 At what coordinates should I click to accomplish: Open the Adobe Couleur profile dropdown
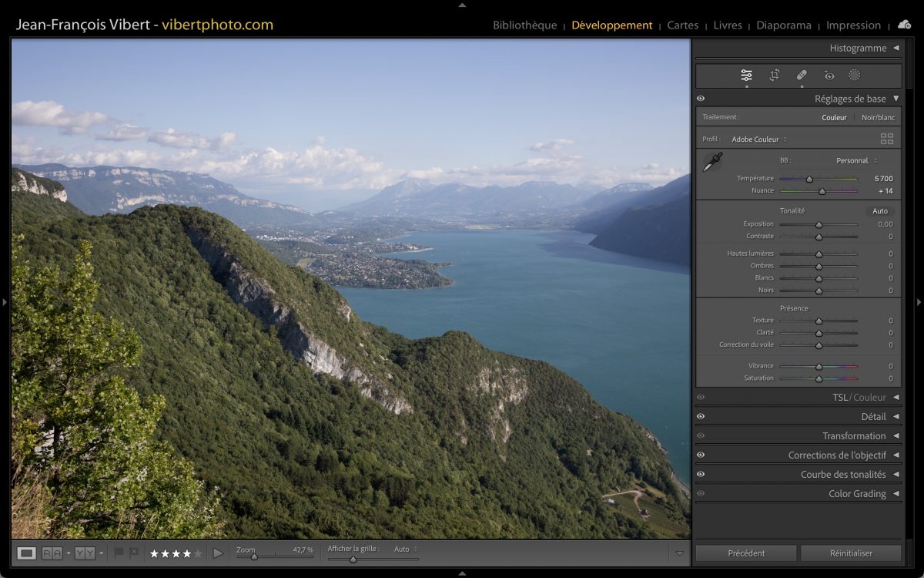pos(758,139)
